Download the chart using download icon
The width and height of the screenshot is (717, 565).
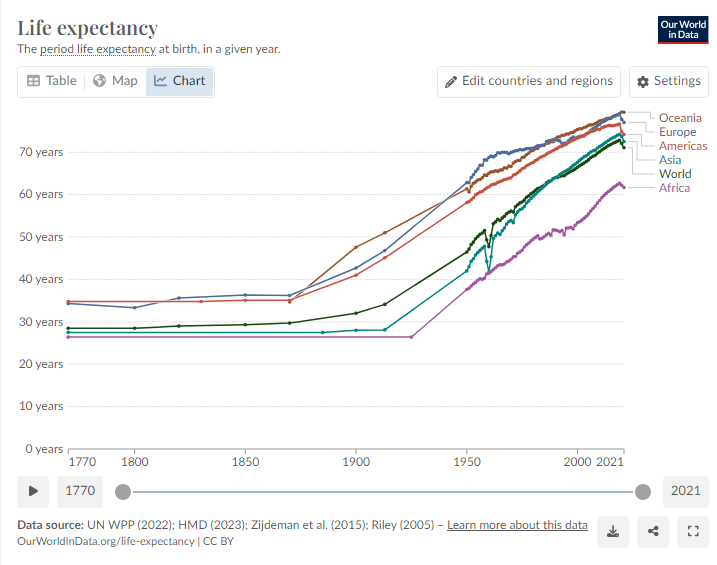pos(613,532)
